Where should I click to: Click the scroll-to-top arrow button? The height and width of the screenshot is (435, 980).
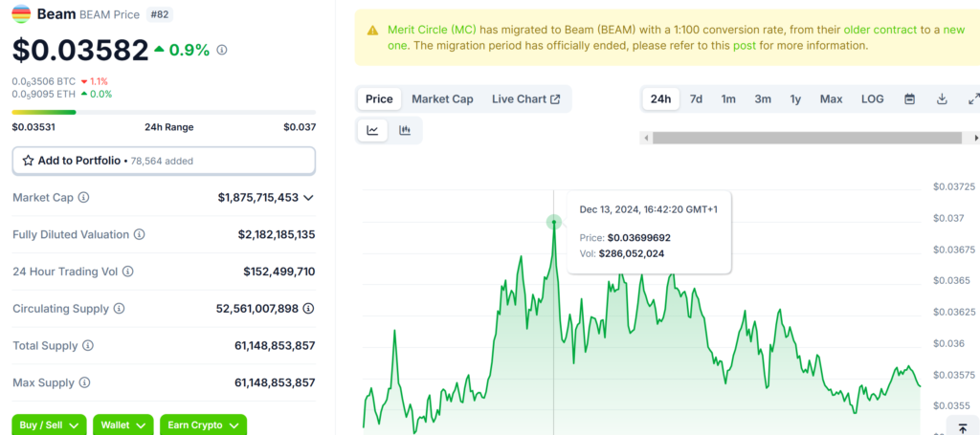tap(960, 427)
